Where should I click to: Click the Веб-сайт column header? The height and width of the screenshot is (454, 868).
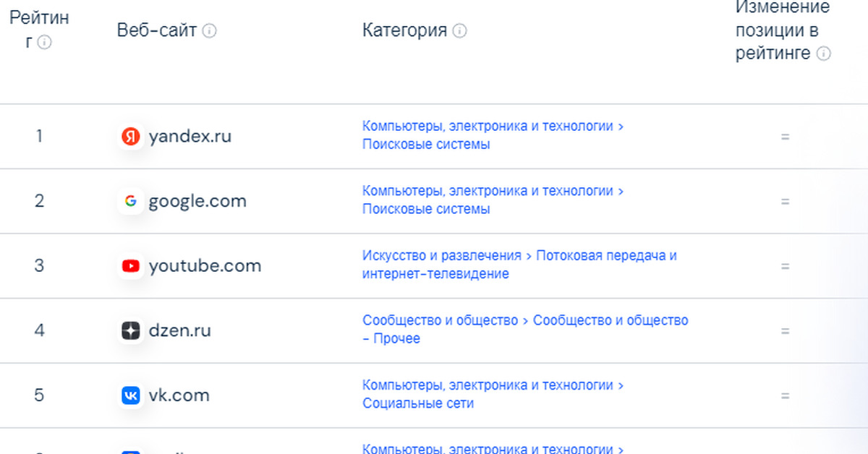coord(156,31)
